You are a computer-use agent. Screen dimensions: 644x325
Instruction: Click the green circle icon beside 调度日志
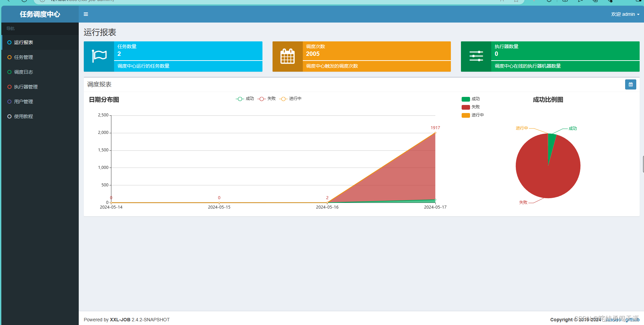click(9, 72)
